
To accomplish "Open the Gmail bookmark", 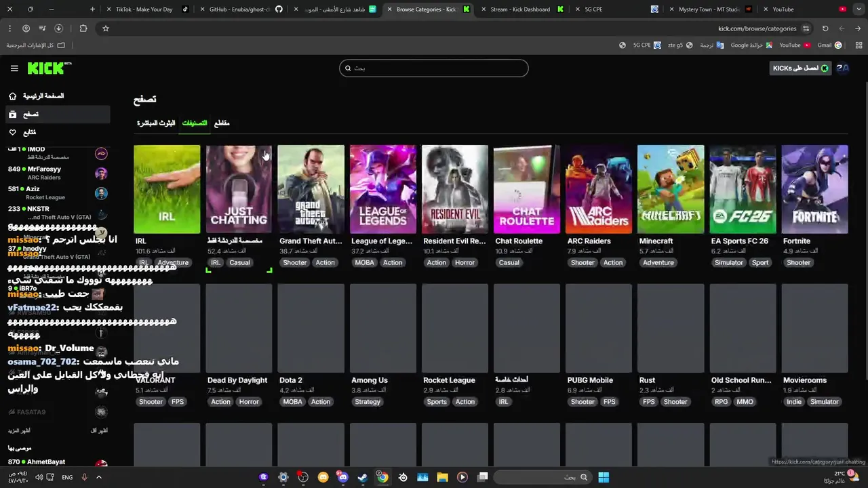I will tap(829, 45).
